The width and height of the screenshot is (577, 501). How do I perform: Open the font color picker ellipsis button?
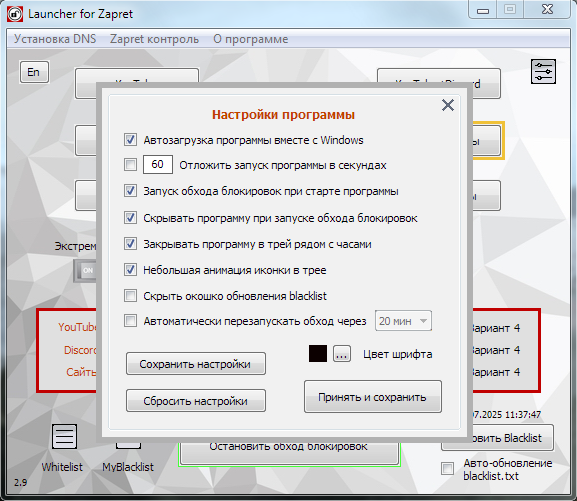point(341,354)
